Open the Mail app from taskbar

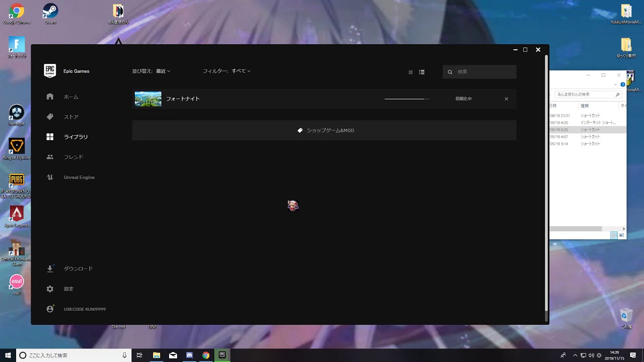coord(173,355)
